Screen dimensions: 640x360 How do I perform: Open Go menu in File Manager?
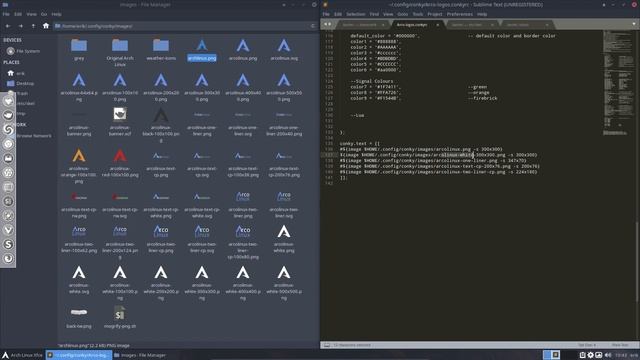tap(44, 14)
